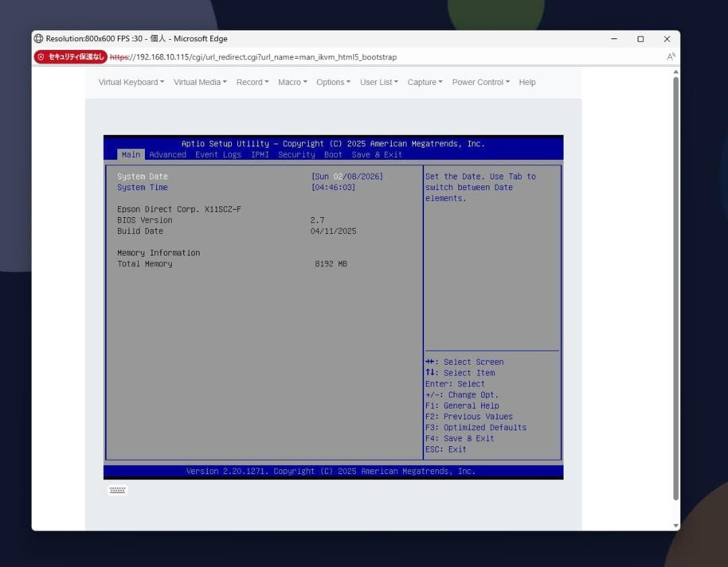Open the on-screen keyboard via keyboard icon
This screenshot has height=567, width=728.
click(x=117, y=490)
